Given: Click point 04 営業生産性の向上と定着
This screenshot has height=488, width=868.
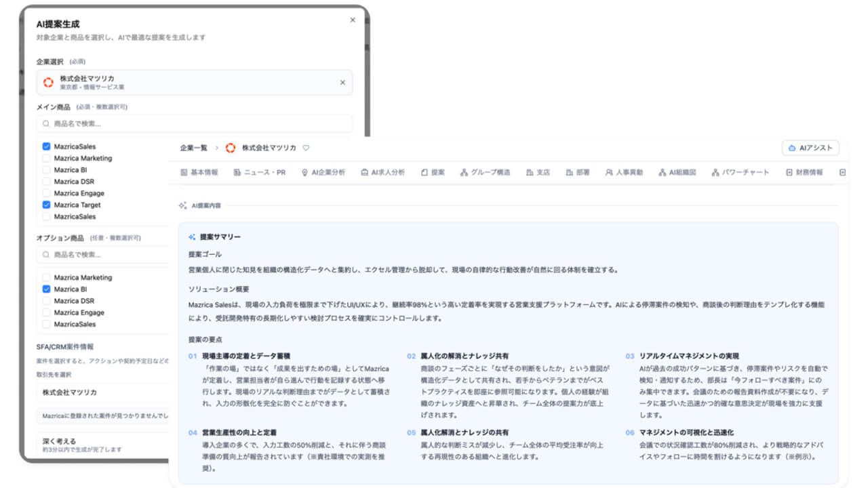Looking at the screenshot, I should [239, 432].
